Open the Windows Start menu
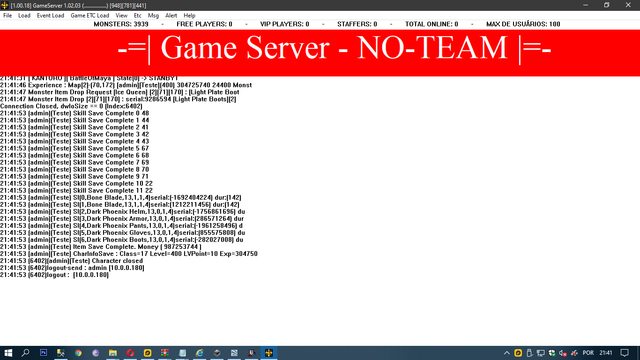This screenshot has height=360, width=640. [8, 353]
